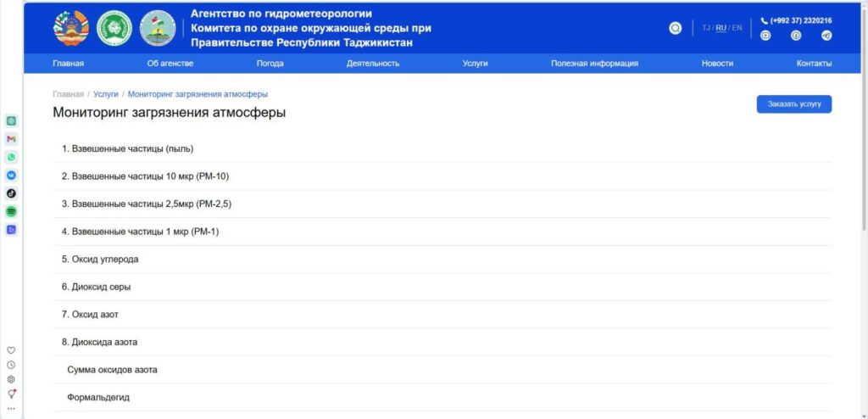Open Gmail from the browser sidebar
The width and height of the screenshot is (868, 419).
[11, 138]
